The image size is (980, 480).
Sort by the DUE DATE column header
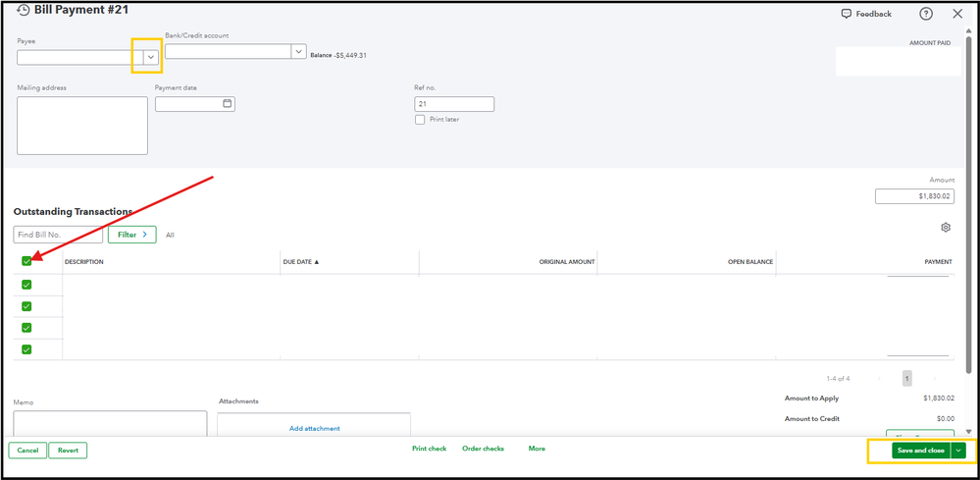[x=300, y=262]
